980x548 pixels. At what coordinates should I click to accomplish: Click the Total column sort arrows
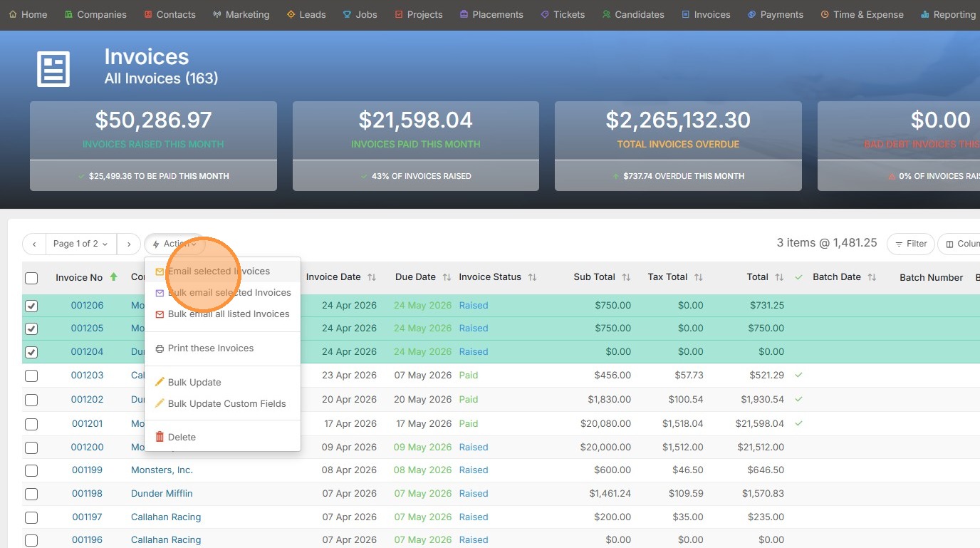[x=779, y=277]
